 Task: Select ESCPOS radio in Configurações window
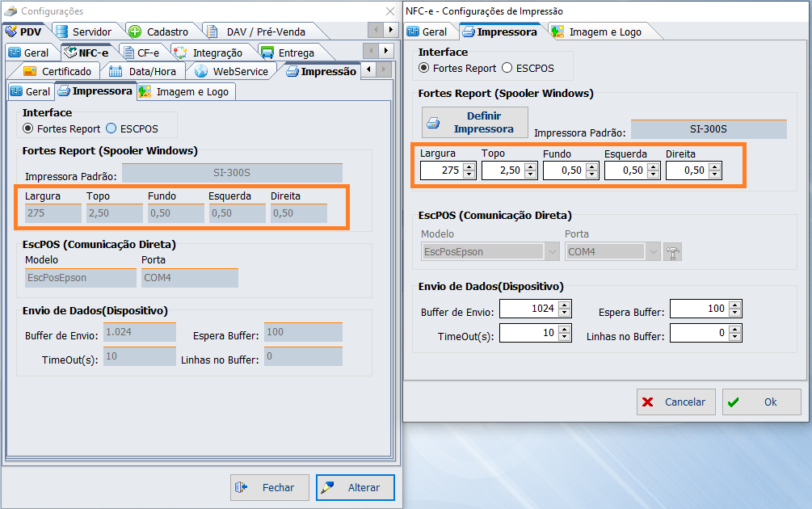(x=111, y=128)
